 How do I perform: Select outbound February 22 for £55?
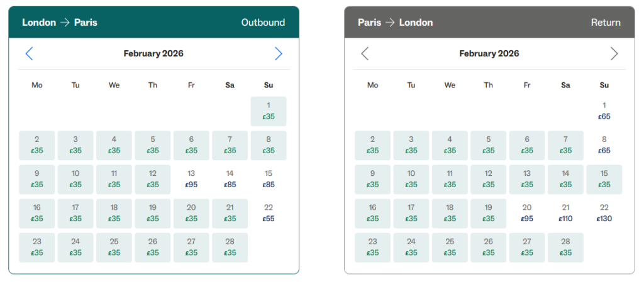click(269, 214)
